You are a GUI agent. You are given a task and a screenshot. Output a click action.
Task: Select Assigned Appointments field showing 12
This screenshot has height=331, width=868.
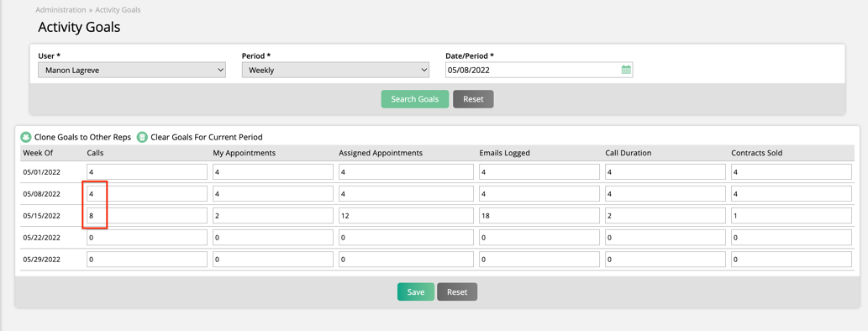[406, 215]
